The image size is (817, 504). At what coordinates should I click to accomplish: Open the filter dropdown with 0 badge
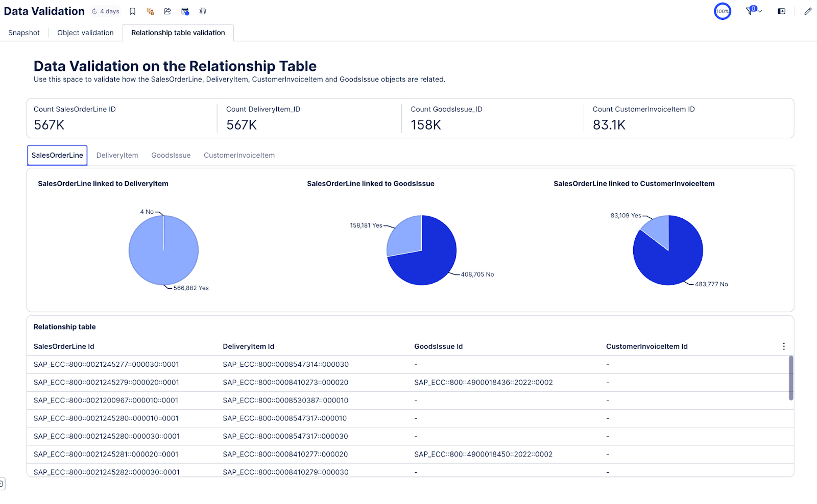pyautogui.click(x=753, y=11)
